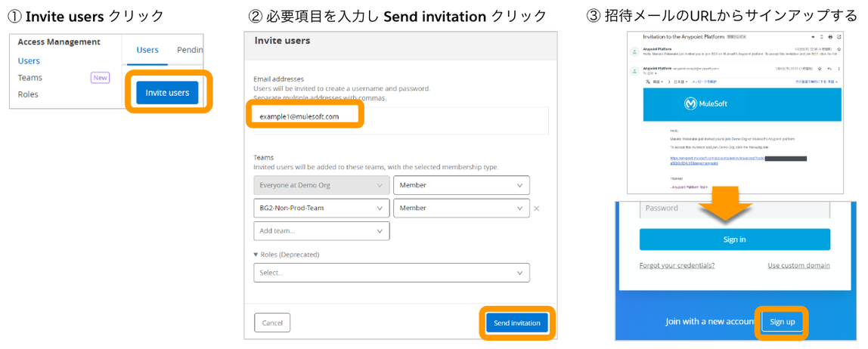
Task: Expand the Add team combo box
Action: coord(321,231)
